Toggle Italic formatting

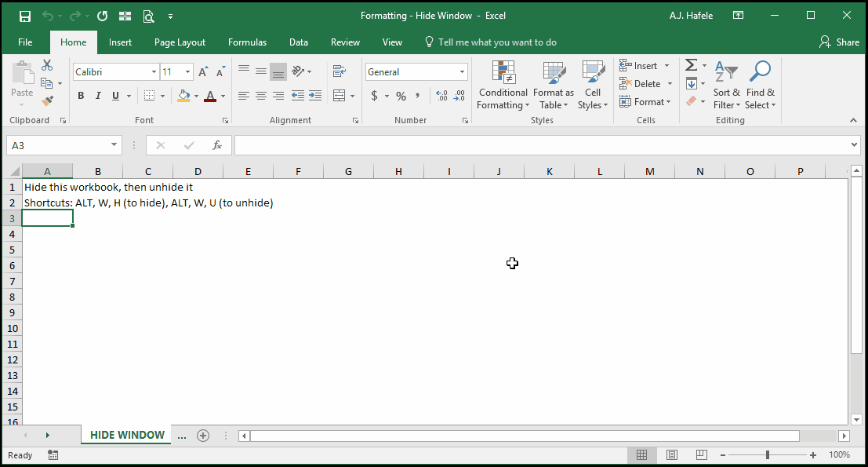pyautogui.click(x=98, y=96)
